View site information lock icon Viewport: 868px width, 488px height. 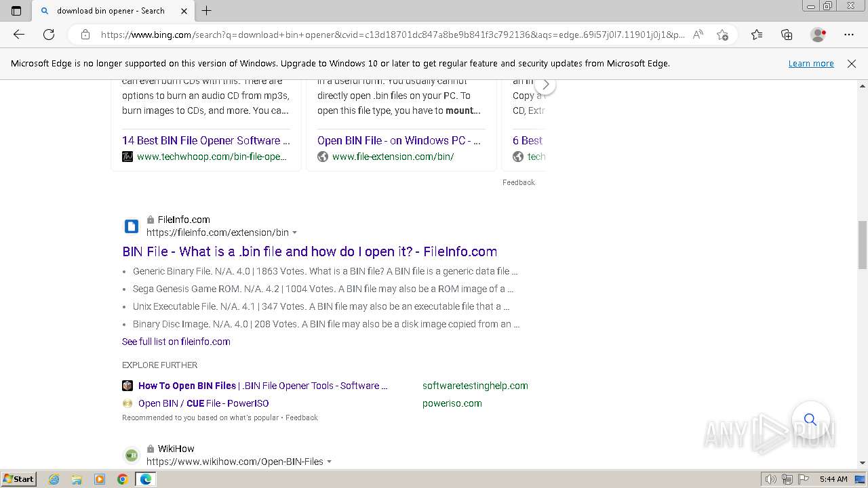(85, 35)
